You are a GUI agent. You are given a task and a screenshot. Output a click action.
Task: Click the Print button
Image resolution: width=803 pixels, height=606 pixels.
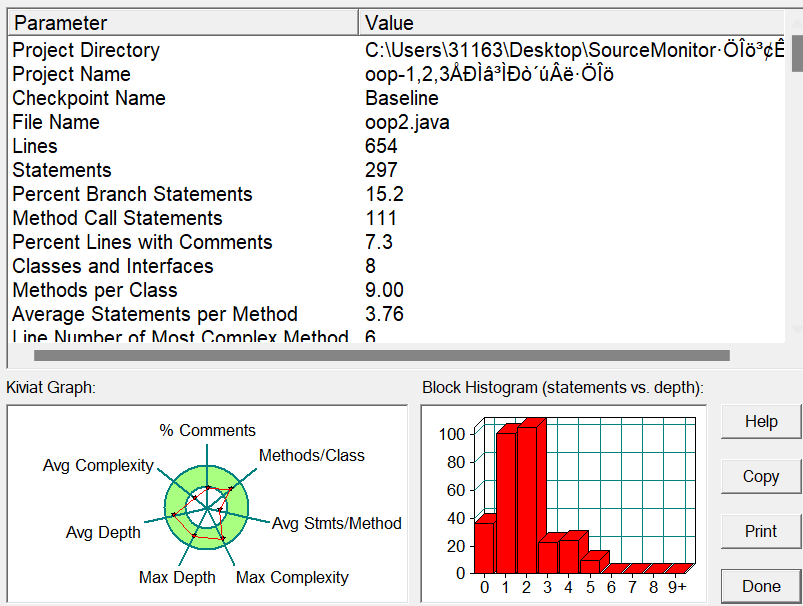(761, 531)
